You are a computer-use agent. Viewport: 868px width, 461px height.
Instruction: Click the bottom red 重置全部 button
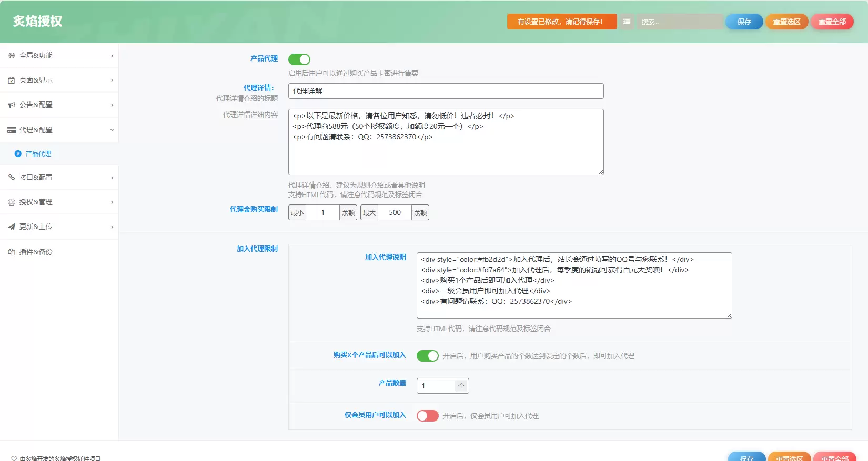click(x=834, y=456)
